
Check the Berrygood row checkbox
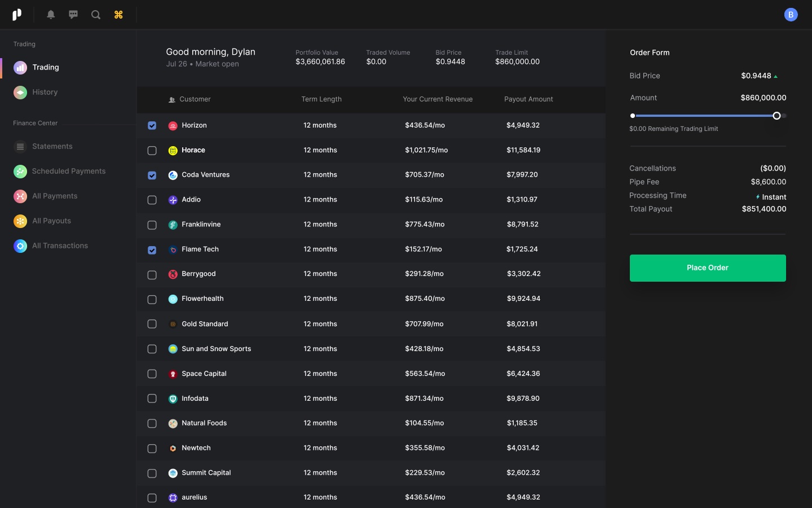pyautogui.click(x=152, y=275)
